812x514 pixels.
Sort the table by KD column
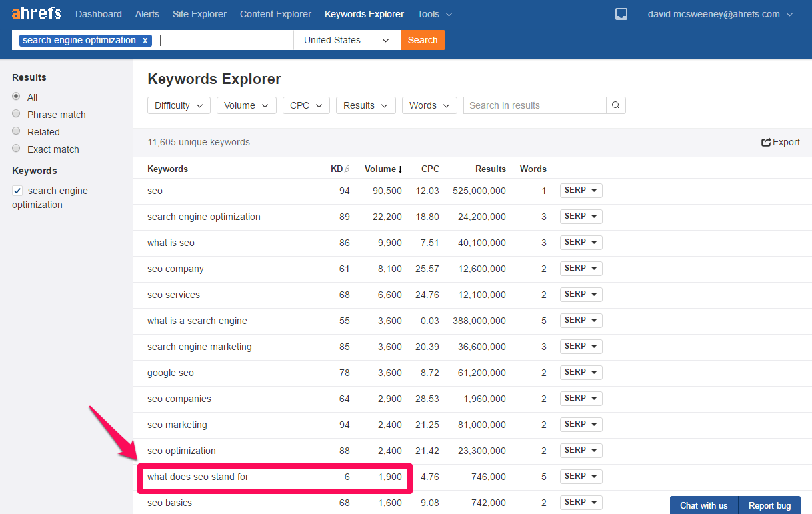(x=337, y=169)
